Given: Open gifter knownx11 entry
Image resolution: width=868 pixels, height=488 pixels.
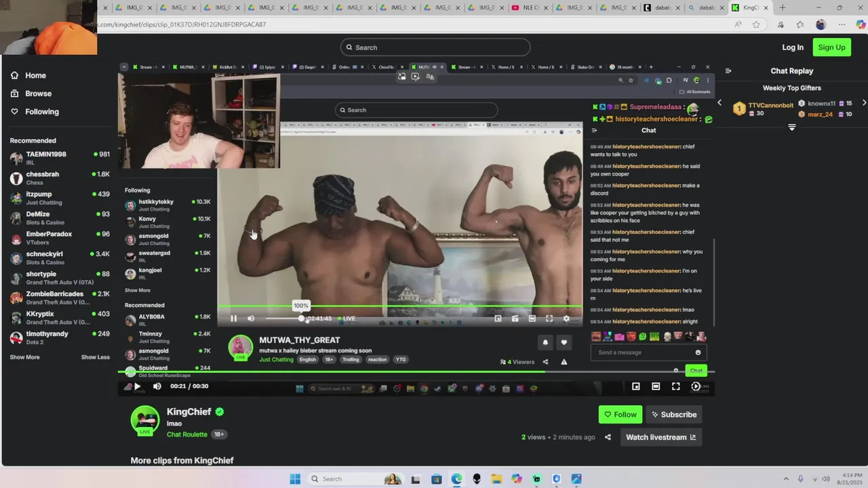Looking at the screenshot, I should point(825,104).
